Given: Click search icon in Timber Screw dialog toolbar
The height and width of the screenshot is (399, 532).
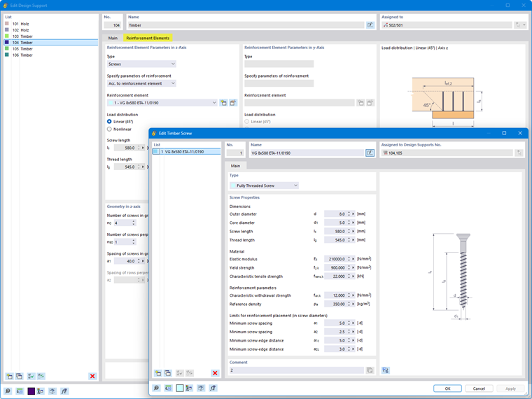Looking at the screenshot, I should pos(156,388).
